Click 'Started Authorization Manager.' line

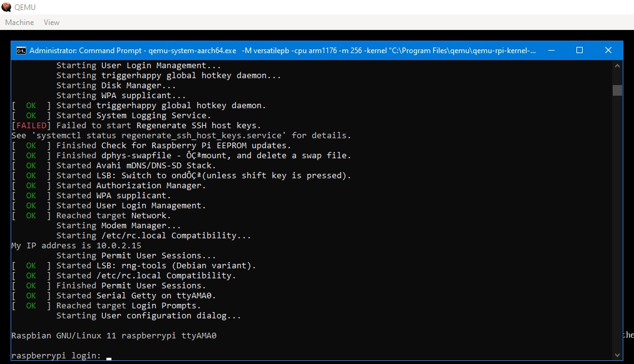131,185
